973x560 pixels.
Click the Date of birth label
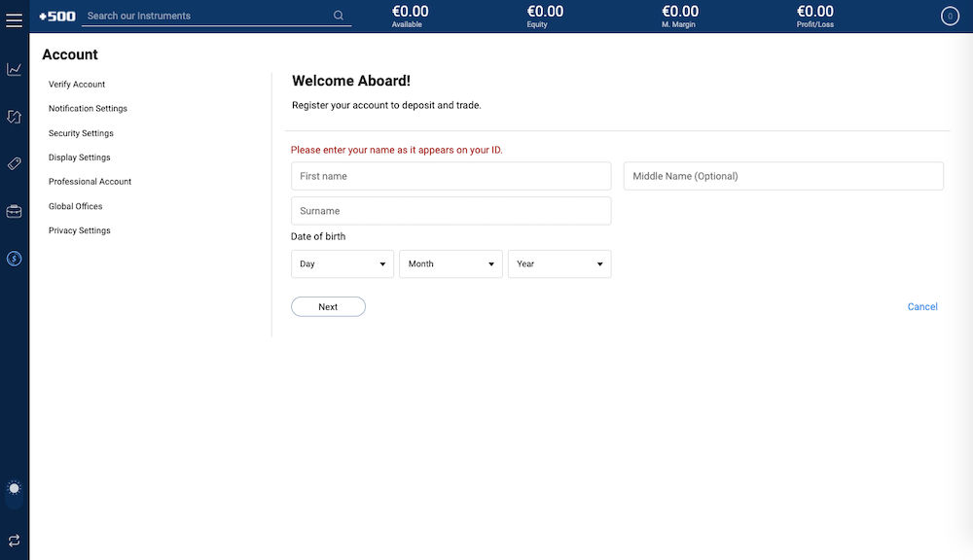[318, 237]
